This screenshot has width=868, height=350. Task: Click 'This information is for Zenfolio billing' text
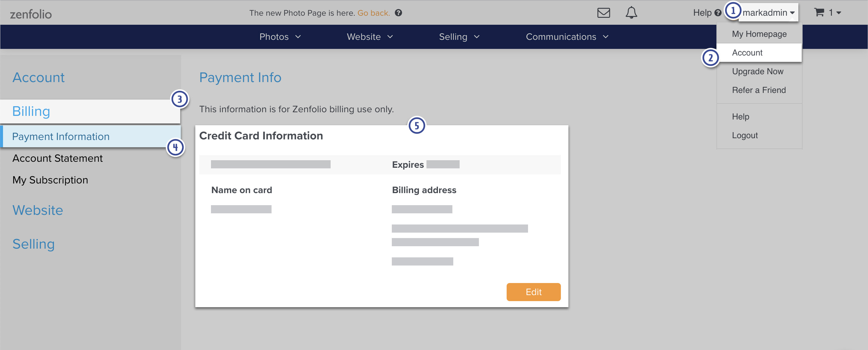[x=297, y=109]
